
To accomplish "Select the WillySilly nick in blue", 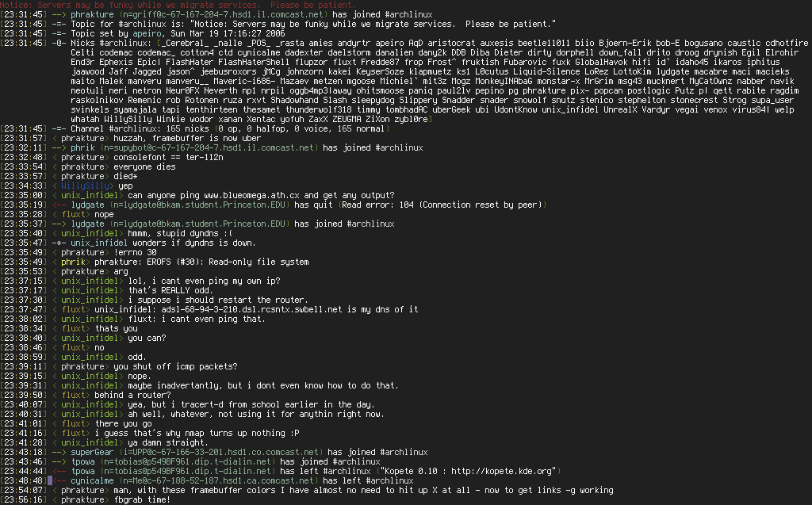I will pos(85,186).
